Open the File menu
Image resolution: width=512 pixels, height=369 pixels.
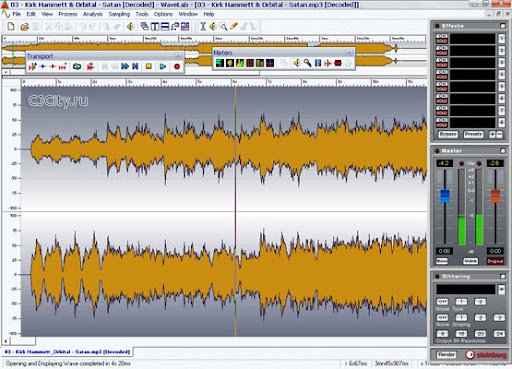(17, 14)
